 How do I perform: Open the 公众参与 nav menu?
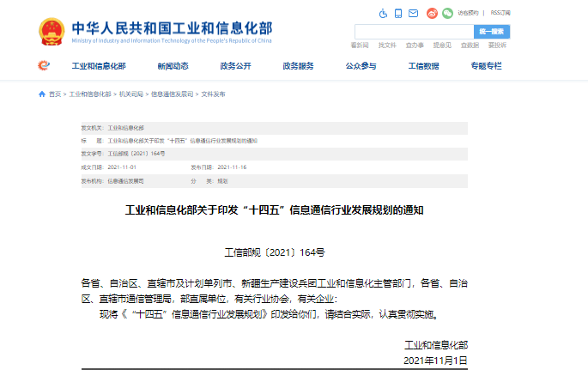(x=361, y=66)
